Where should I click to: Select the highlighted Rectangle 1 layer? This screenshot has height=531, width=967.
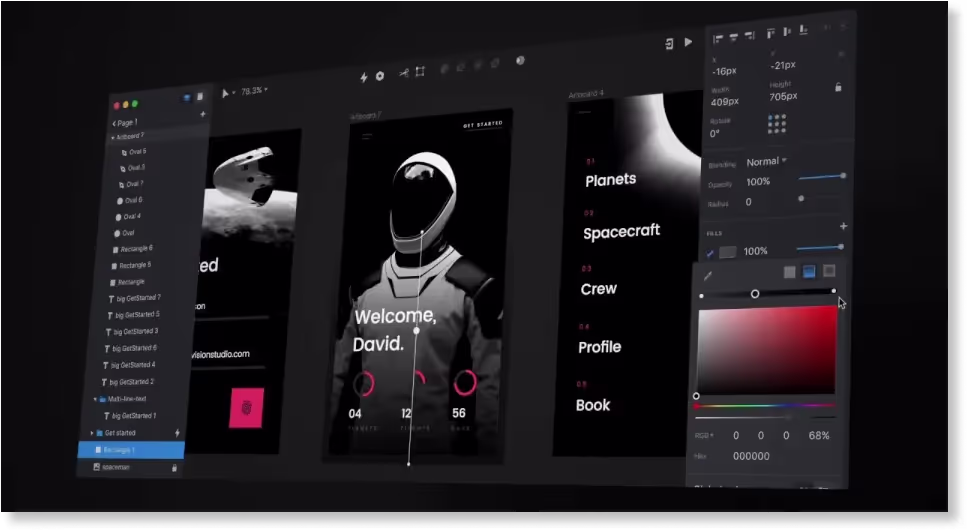coord(131,450)
